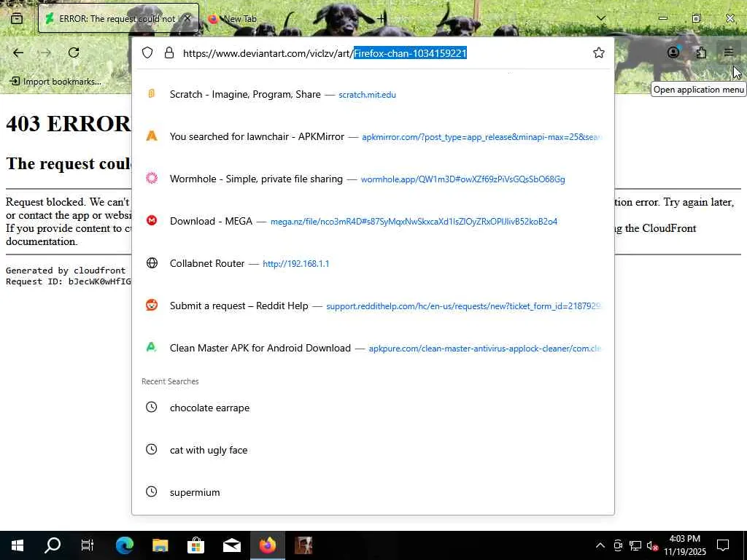Open Windows taskbar search
This screenshot has height=560, width=747.
point(53,545)
